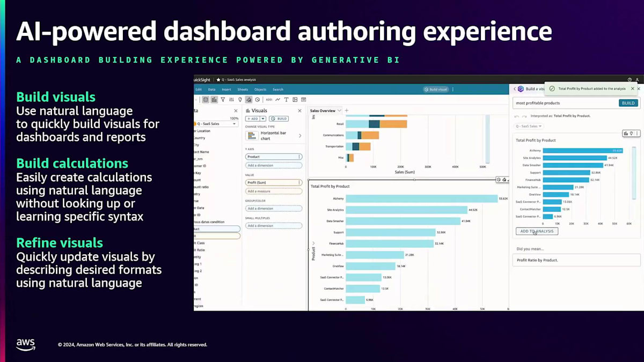Click the Q circular icon in toolbar
This screenshot has height=362, width=644.
258,100
